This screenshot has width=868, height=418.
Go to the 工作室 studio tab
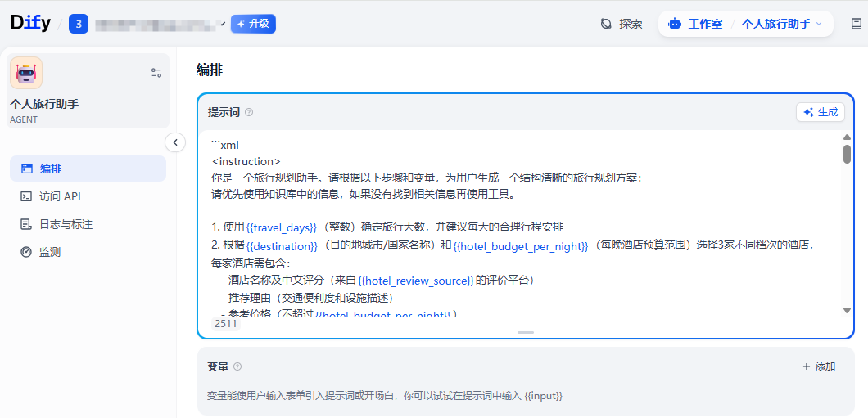705,24
